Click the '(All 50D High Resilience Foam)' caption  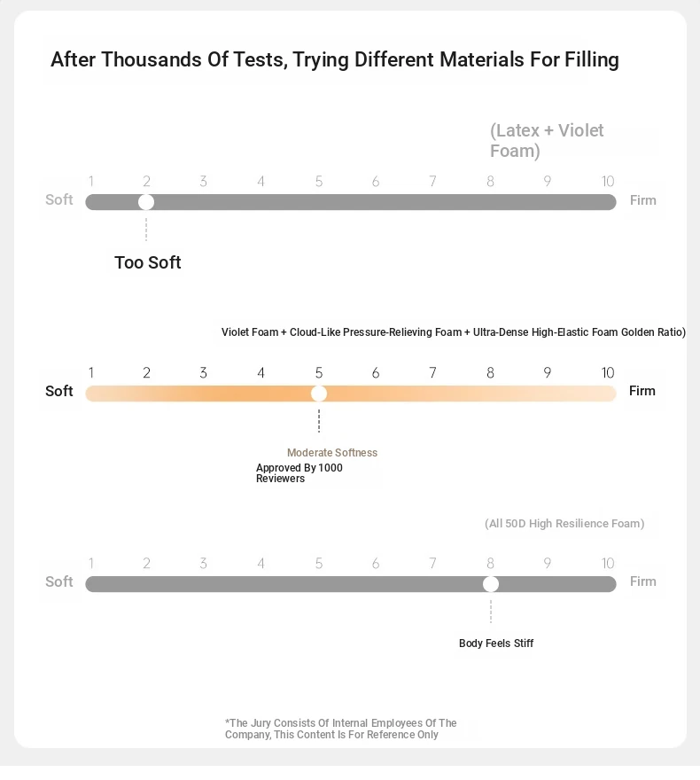(564, 523)
